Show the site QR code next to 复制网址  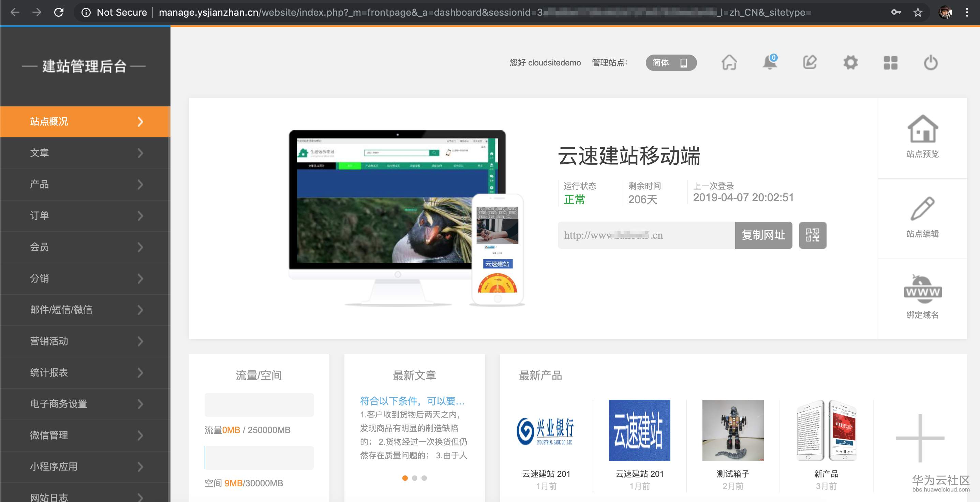[x=813, y=235]
